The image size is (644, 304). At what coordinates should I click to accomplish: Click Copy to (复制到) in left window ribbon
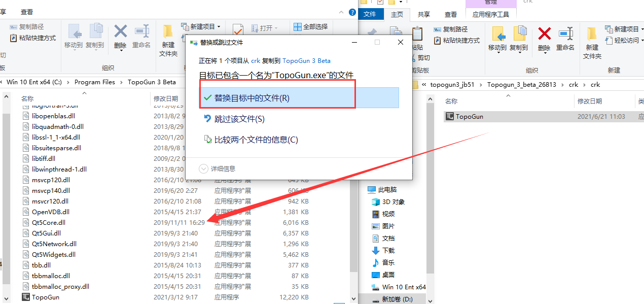[x=95, y=36]
